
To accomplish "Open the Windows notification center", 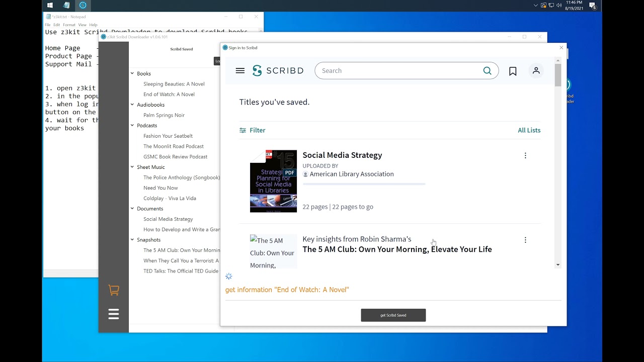I will pyautogui.click(x=593, y=6).
